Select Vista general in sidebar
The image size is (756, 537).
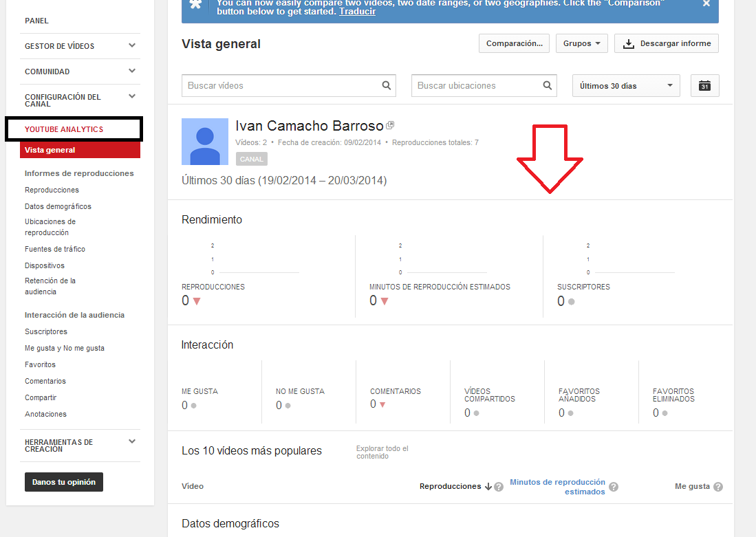pos(80,150)
